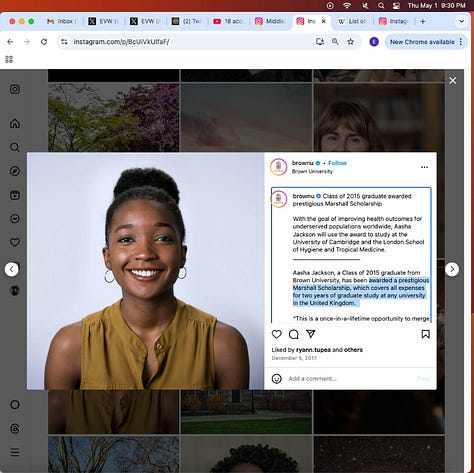This screenshot has height=473, width=474.
Task: Click muted sound icon in menu bar
Action: click(x=365, y=5)
